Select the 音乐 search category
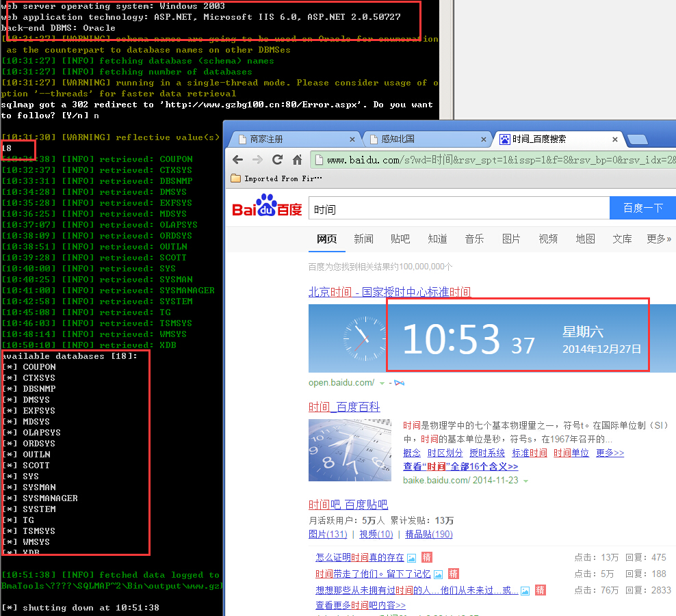This screenshot has width=676, height=616. (x=474, y=239)
